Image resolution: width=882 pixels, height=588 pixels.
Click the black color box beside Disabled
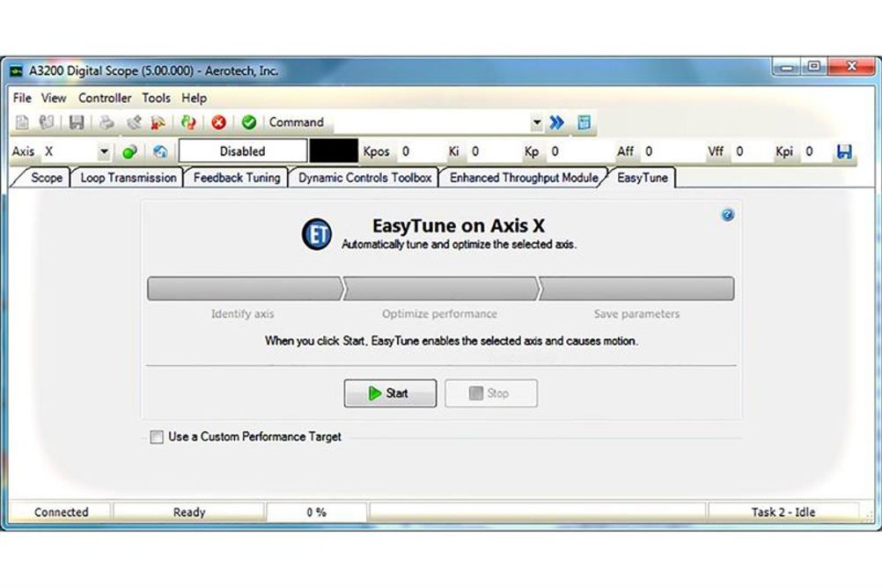pos(334,151)
